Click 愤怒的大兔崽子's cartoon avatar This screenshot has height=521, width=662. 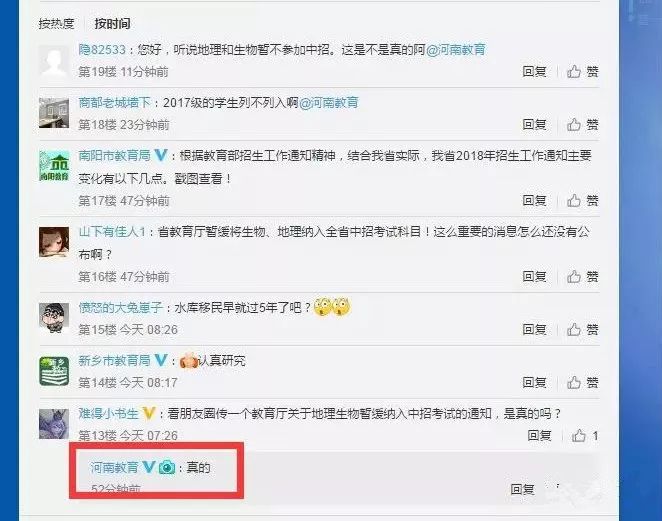54,318
